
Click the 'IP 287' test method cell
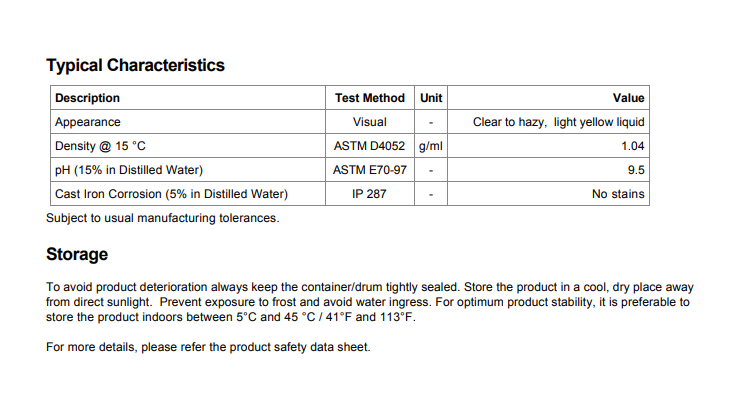click(370, 194)
